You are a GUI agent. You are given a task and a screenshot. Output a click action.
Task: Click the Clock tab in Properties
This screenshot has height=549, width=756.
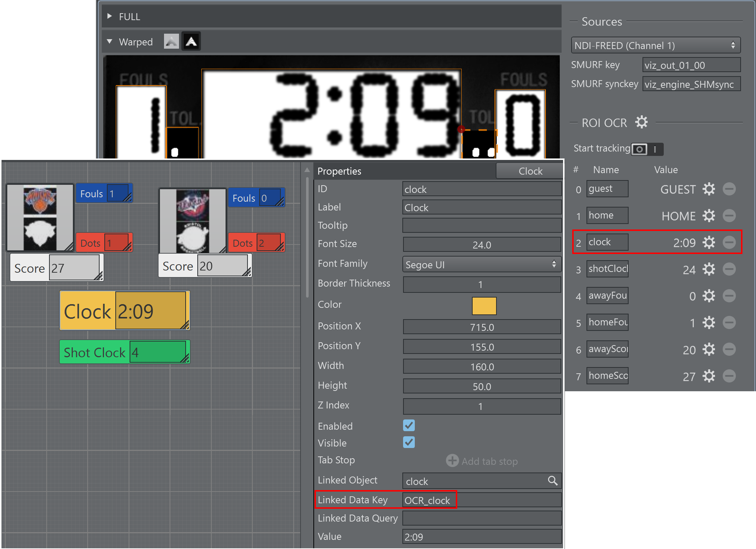[x=530, y=171]
